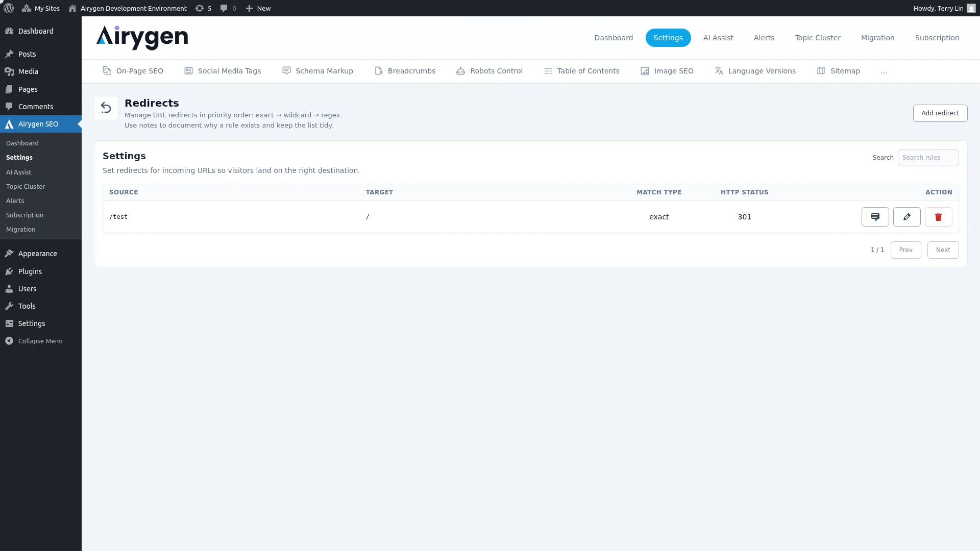Click the 301 status value
The width and height of the screenshot is (980, 551).
(x=745, y=217)
